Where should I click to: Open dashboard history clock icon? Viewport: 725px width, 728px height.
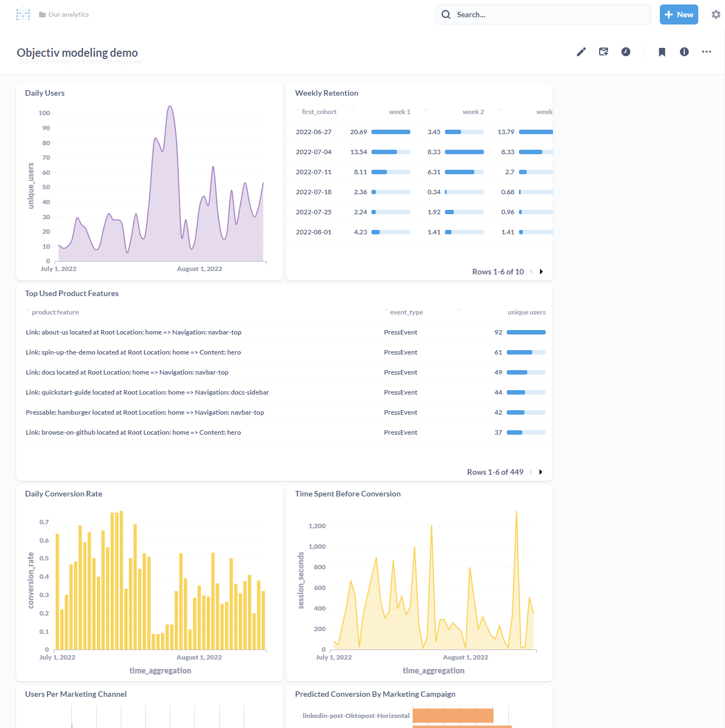[x=626, y=52]
